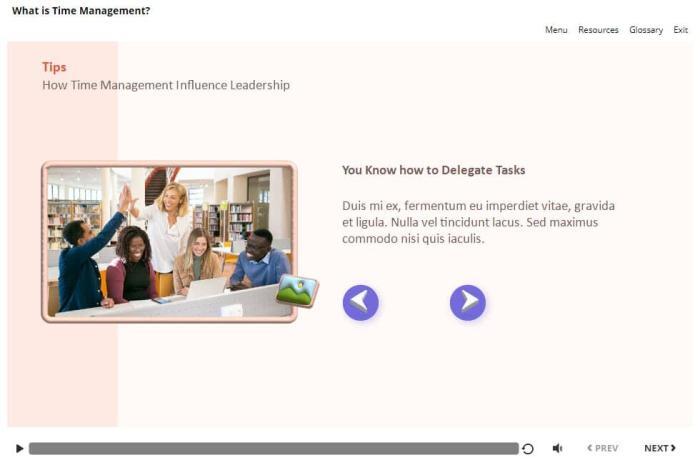Click the 'Duis mi ex' body paragraph
Viewport: 700px width, 470px height.
point(478,222)
